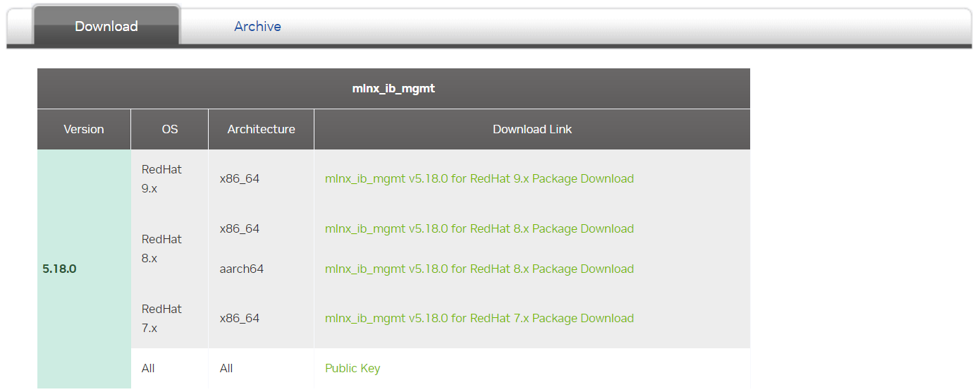
Task: Click the Version column header
Action: tap(84, 130)
